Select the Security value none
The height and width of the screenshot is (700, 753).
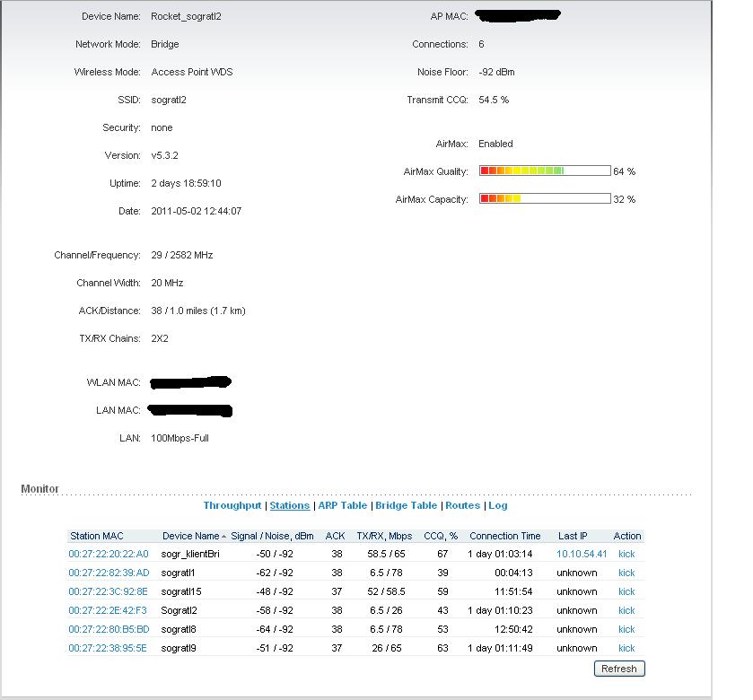162,127
